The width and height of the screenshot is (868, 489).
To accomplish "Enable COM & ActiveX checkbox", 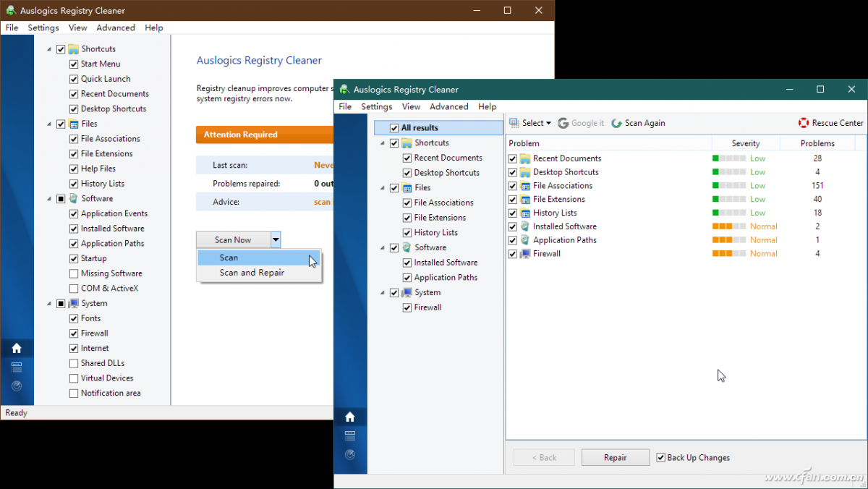I will coord(74,289).
